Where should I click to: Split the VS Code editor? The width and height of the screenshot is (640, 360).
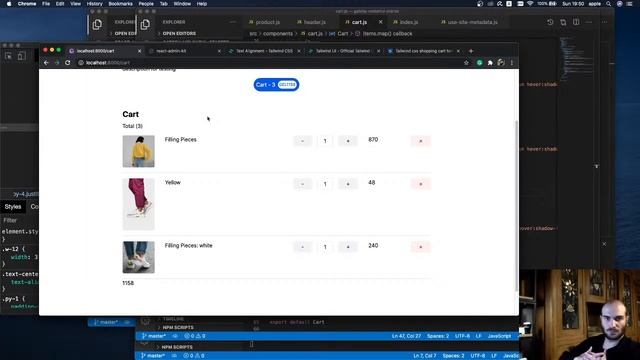pyautogui.click(x=576, y=22)
